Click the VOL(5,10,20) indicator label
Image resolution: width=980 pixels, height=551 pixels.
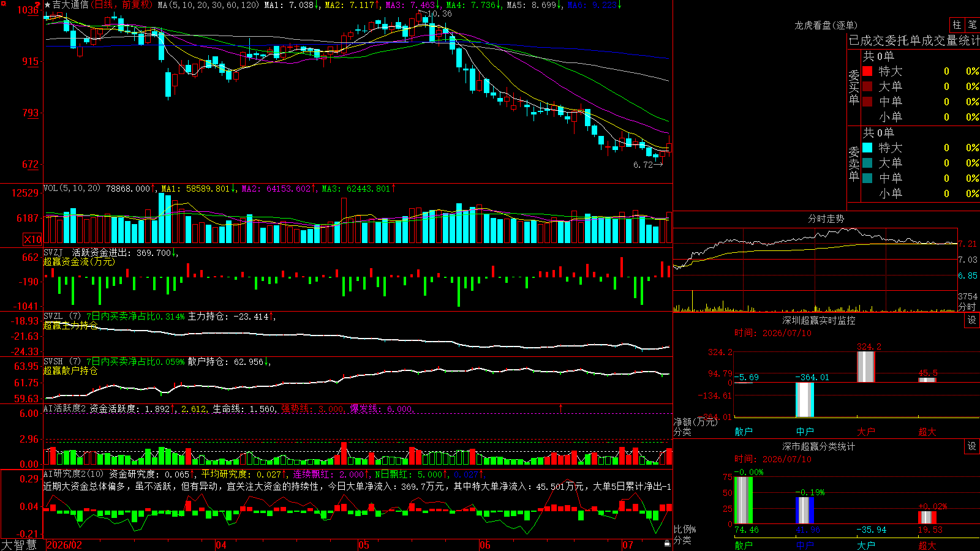tap(72, 189)
